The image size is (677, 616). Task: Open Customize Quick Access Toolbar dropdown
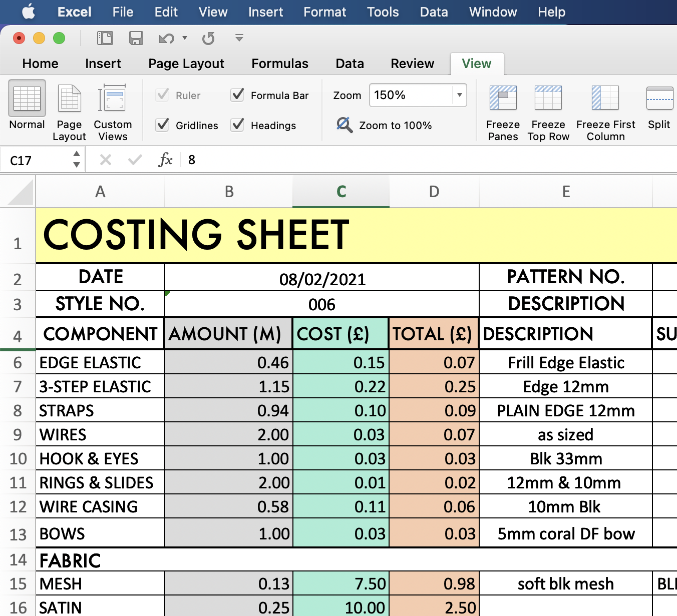tap(239, 38)
